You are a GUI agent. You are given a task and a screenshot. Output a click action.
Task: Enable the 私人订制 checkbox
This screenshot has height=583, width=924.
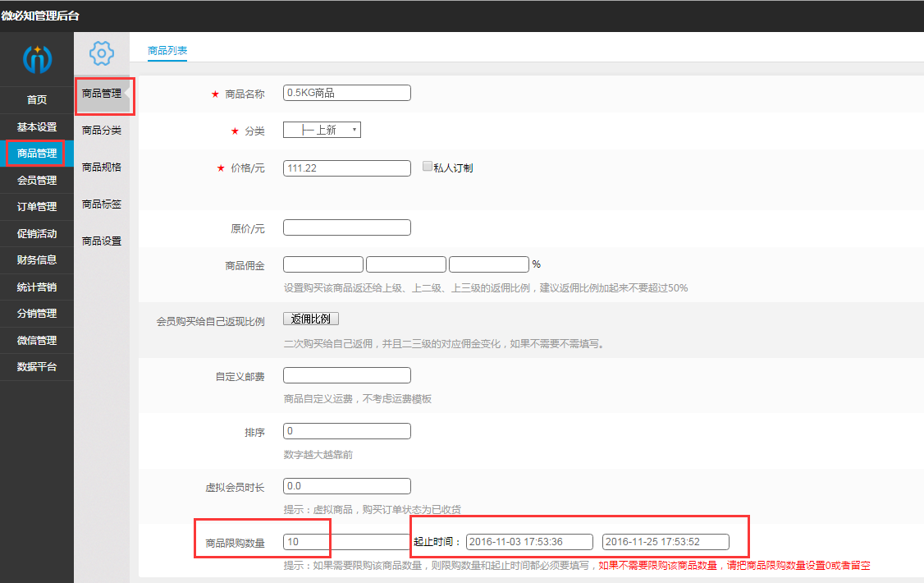point(427,167)
